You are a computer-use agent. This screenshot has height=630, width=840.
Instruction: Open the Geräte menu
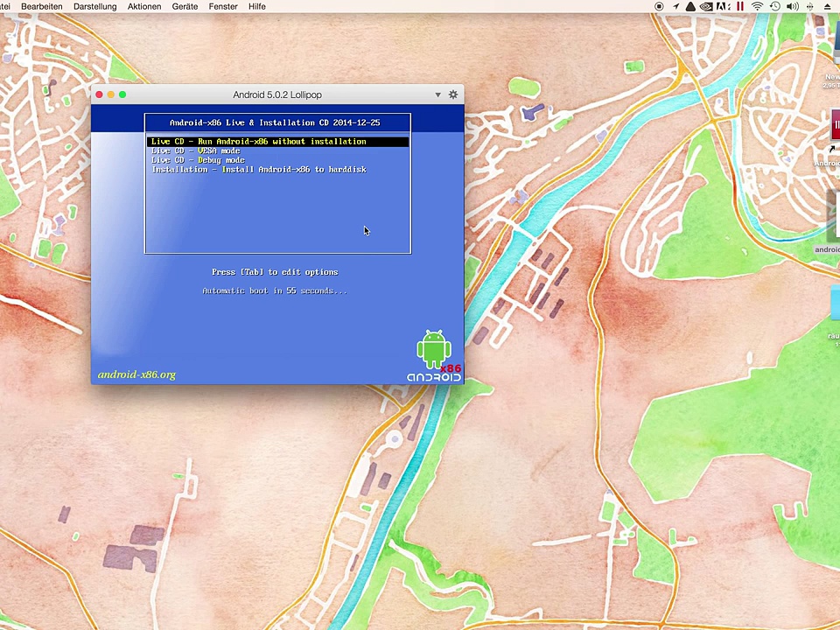(x=185, y=6)
